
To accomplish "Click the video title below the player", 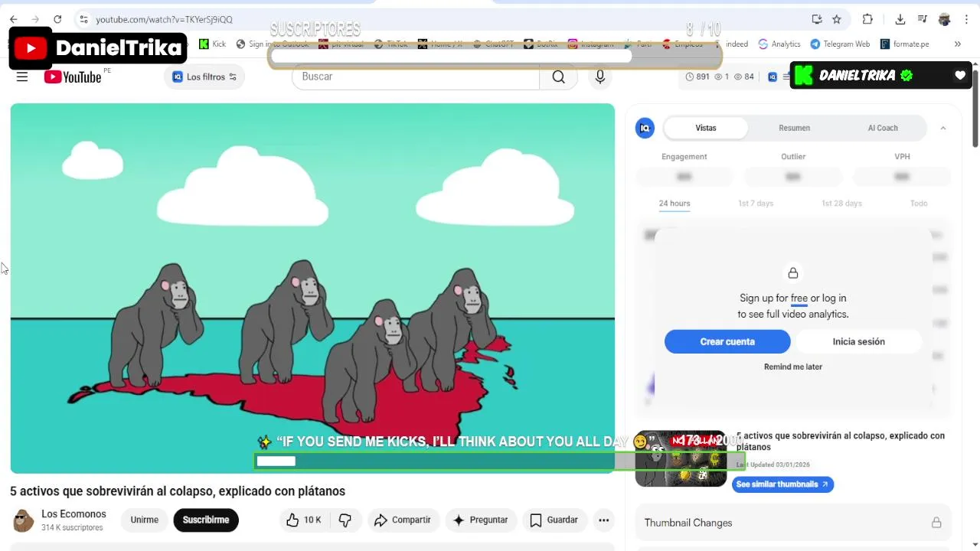I will click(x=178, y=491).
